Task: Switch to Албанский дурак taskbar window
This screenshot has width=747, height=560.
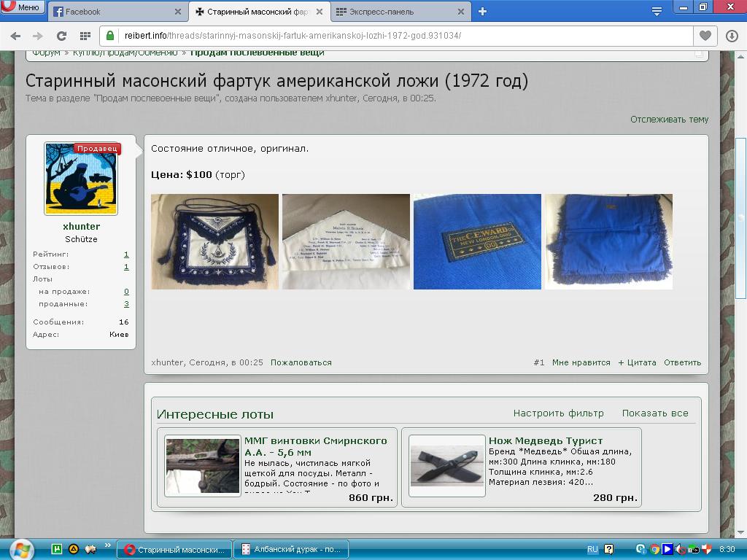Action: pos(291,550)
